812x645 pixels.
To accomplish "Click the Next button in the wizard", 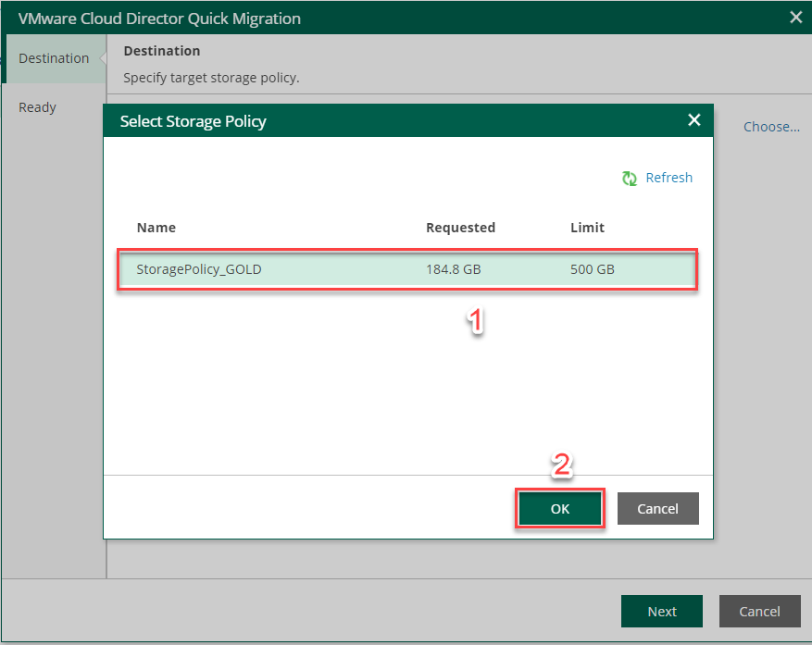I will click(662, 612).
